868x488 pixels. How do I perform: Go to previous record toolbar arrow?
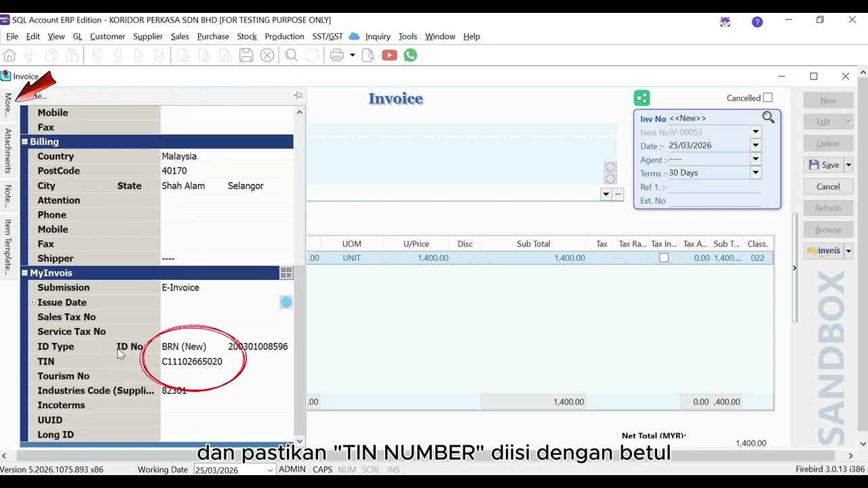coord(117,56)
